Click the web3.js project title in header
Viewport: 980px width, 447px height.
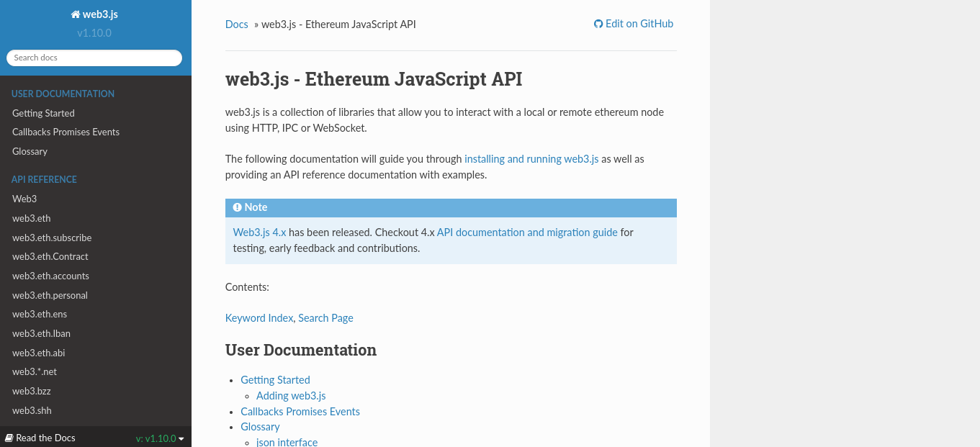(94, 14)
